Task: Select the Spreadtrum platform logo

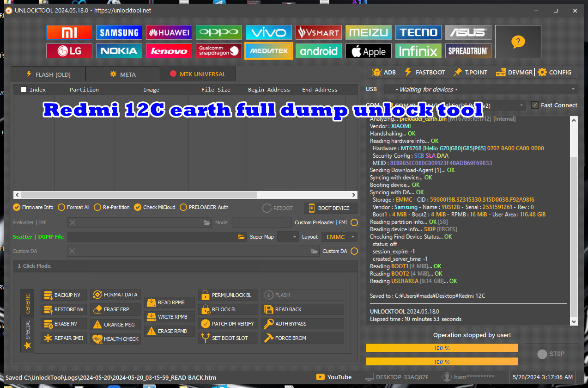Action: pos(468,51)
